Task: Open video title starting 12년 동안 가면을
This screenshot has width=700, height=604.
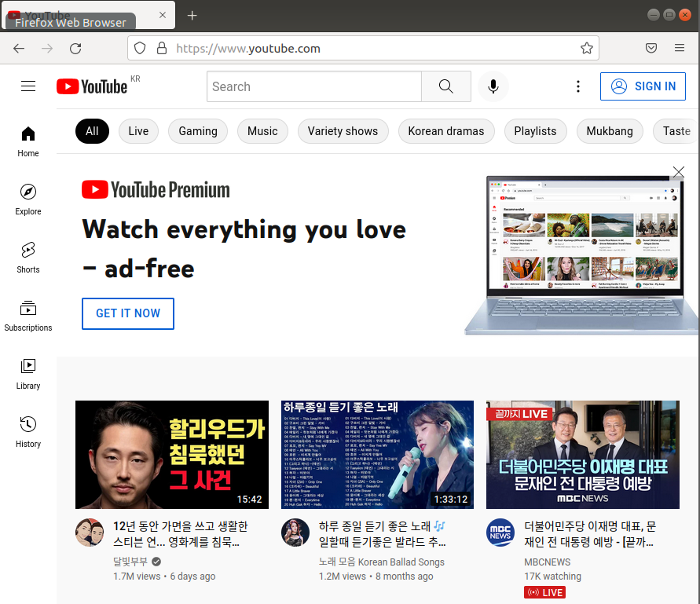Action: point(181,534)
